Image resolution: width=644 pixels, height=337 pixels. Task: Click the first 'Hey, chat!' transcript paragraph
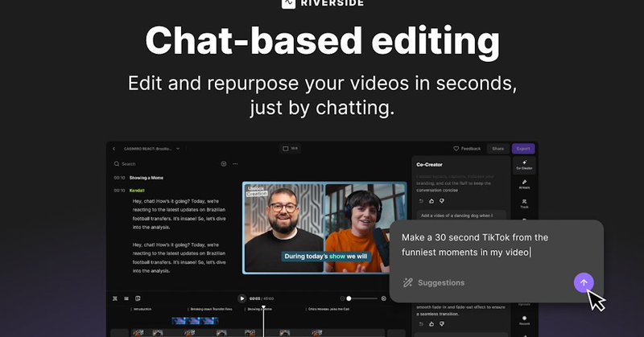pos(179,214)
